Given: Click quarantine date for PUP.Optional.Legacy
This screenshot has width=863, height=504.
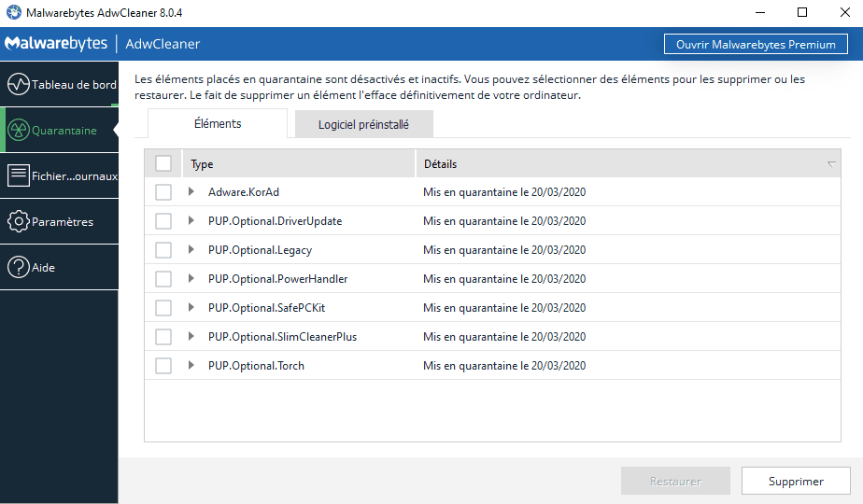Looking at the screenshot, I should point(504,250).
